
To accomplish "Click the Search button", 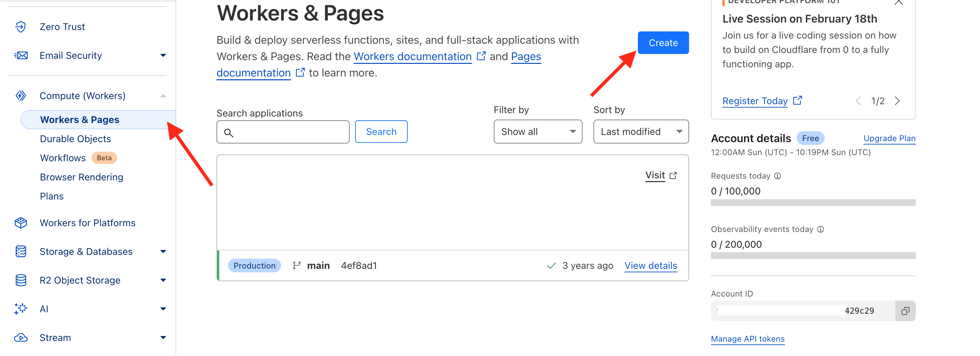I will [x=381, y=132].
